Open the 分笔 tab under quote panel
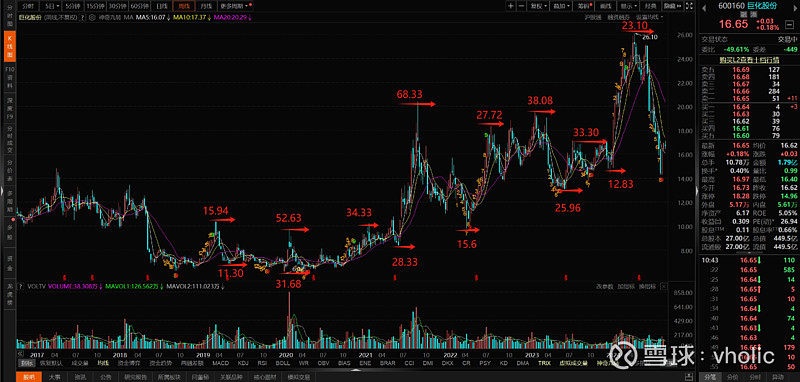The height and width of the screenshot is (382, 800). 711,377
